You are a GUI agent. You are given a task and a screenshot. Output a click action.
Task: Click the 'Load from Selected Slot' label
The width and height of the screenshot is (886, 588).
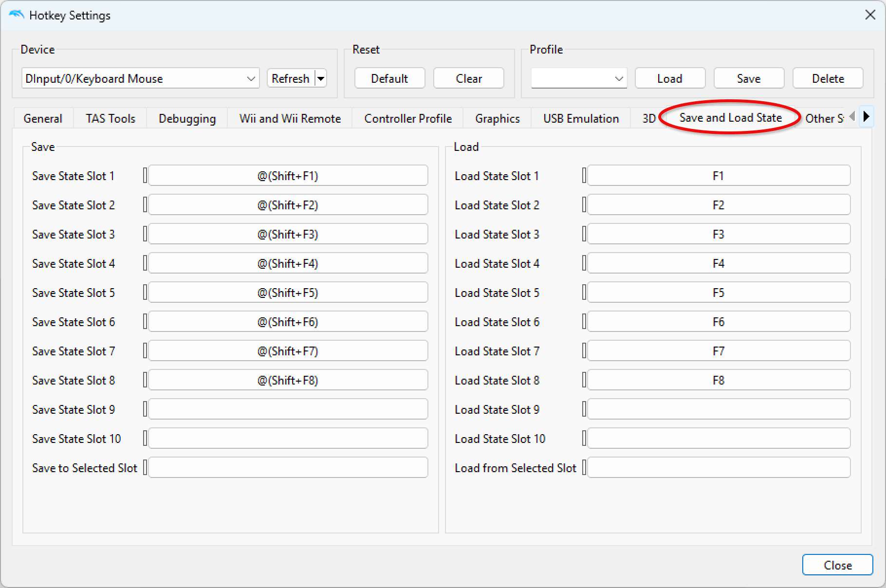click(x=516, y=468)
